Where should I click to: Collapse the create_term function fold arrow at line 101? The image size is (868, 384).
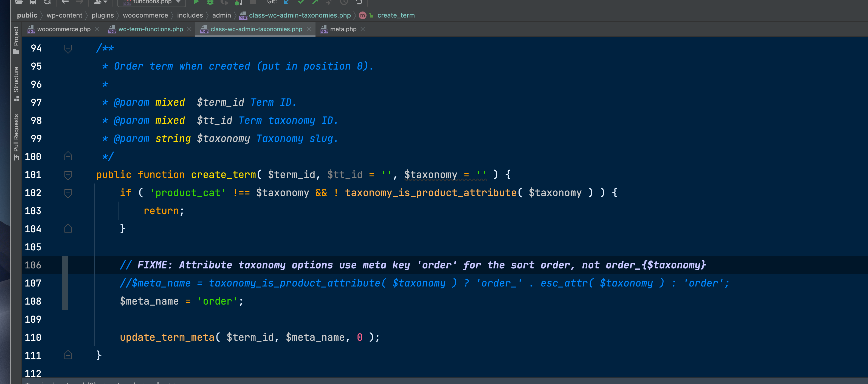click(68, 175)
